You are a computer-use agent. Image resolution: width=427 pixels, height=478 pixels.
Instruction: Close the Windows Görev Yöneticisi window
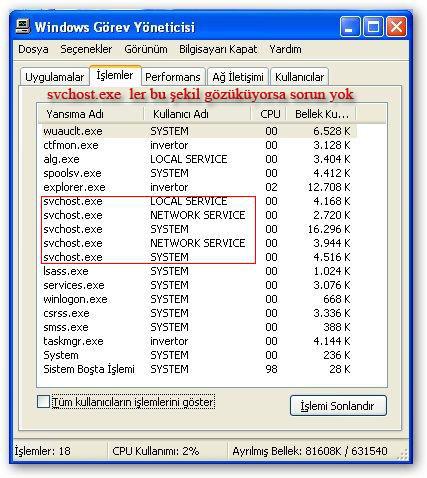396,26
